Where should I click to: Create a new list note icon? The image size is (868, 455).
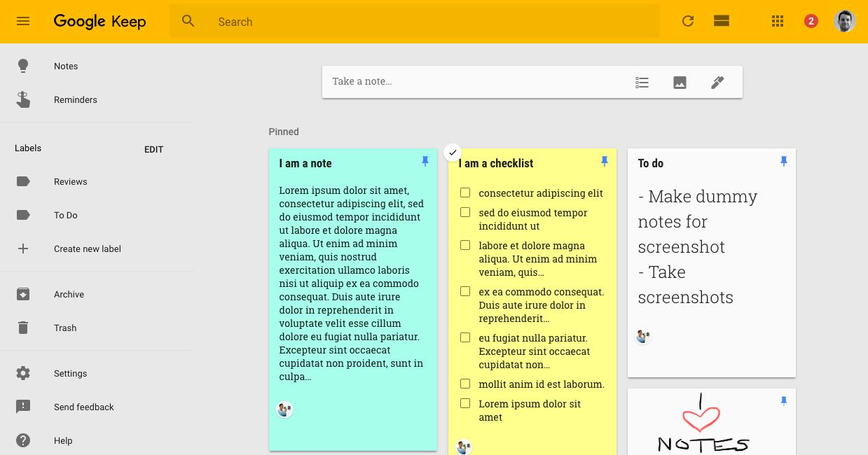pos(642,83)
